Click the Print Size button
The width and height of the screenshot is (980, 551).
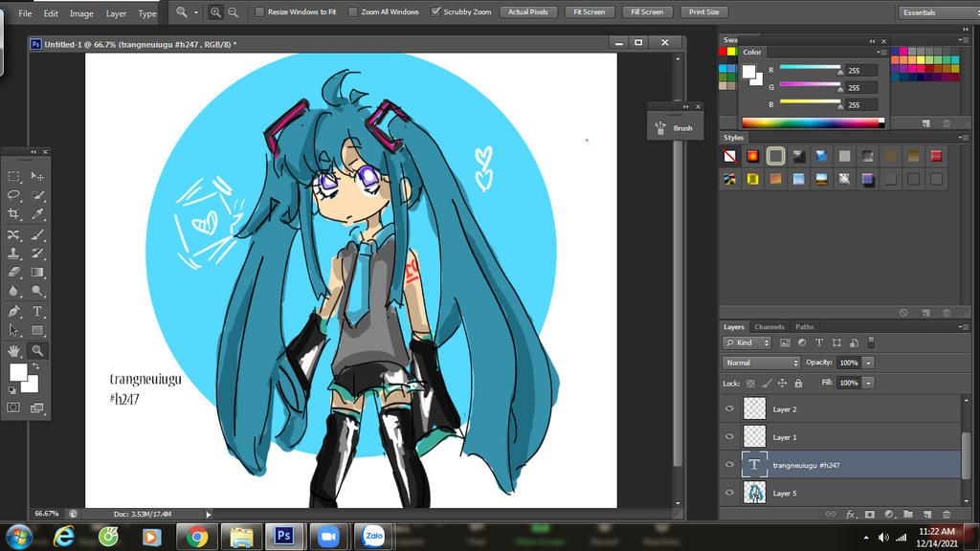703,11
